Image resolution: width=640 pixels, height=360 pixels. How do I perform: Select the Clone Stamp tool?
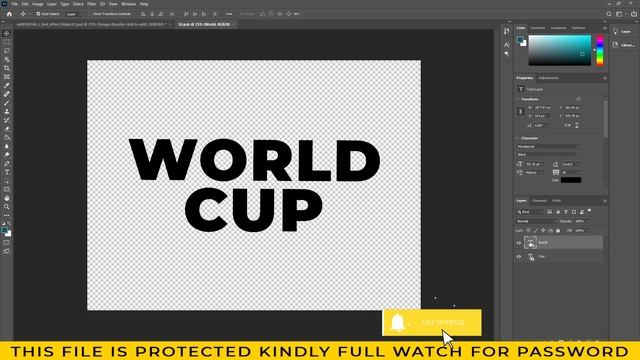tap(7, 111)
